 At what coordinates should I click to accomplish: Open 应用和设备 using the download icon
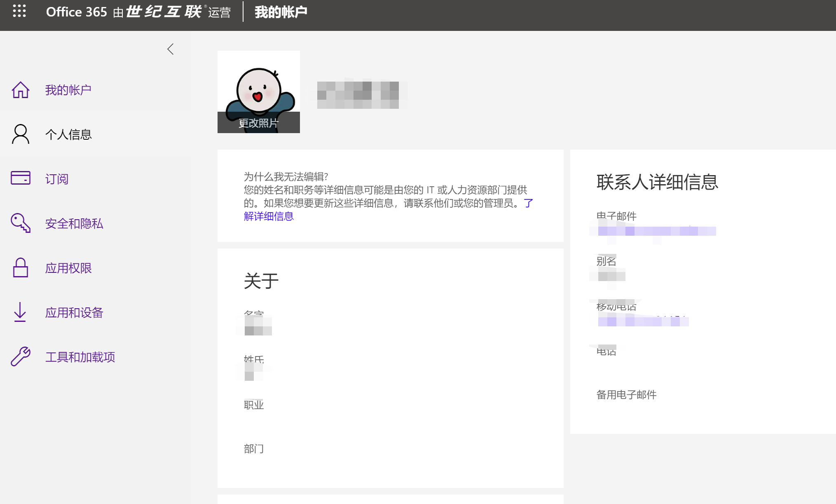click(19, 312)
